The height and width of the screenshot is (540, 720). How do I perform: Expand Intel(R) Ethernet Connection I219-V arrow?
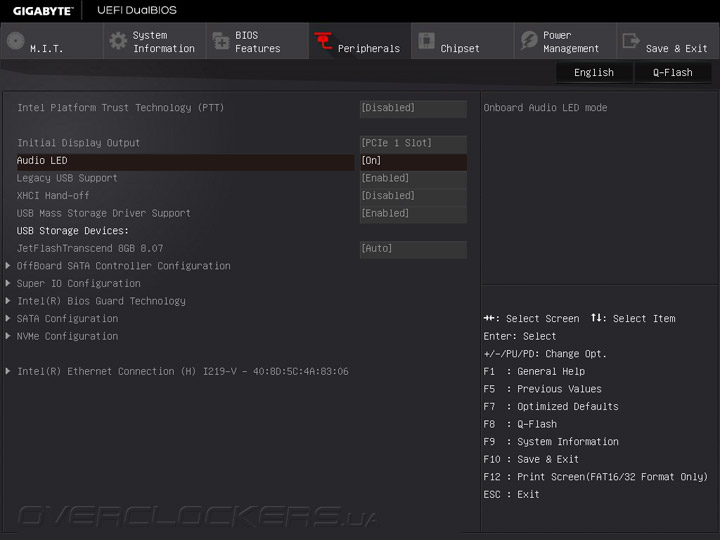pyautogui.click(x=8, y=371)
